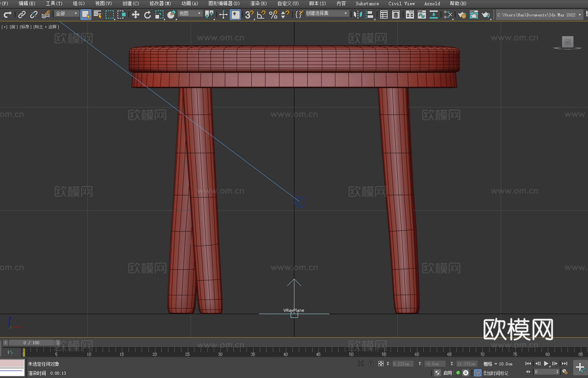The height and width of the screenshot is (378, 588).
Task: Click viewport [标准] shading label
Action: coord(25,27)
